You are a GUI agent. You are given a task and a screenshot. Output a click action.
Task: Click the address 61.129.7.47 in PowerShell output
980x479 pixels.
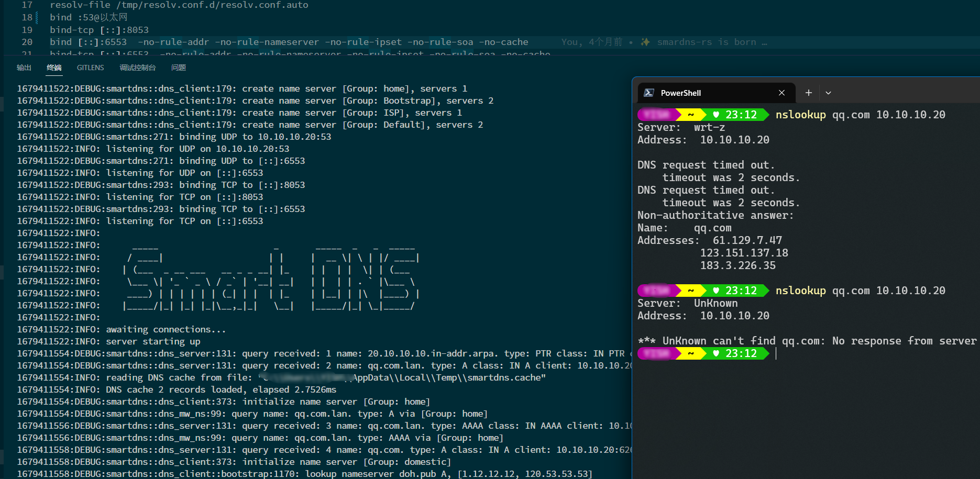[x=747, y=240]
